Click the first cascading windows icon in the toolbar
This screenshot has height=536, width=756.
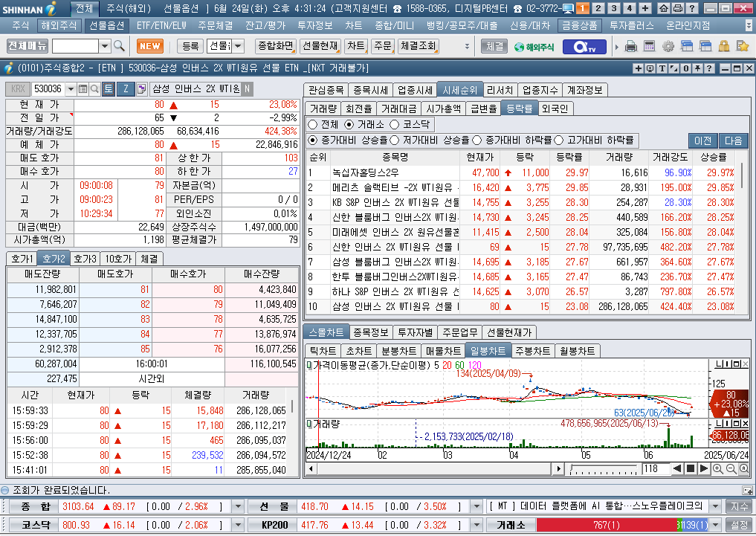tap(687, 47)
